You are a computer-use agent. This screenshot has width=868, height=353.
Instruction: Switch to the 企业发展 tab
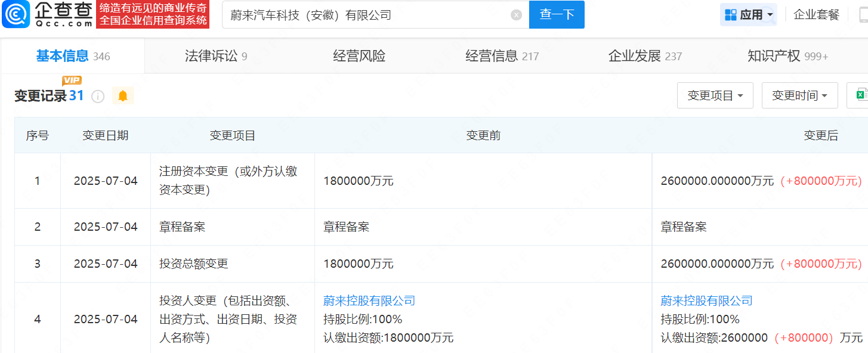(645, 56)
